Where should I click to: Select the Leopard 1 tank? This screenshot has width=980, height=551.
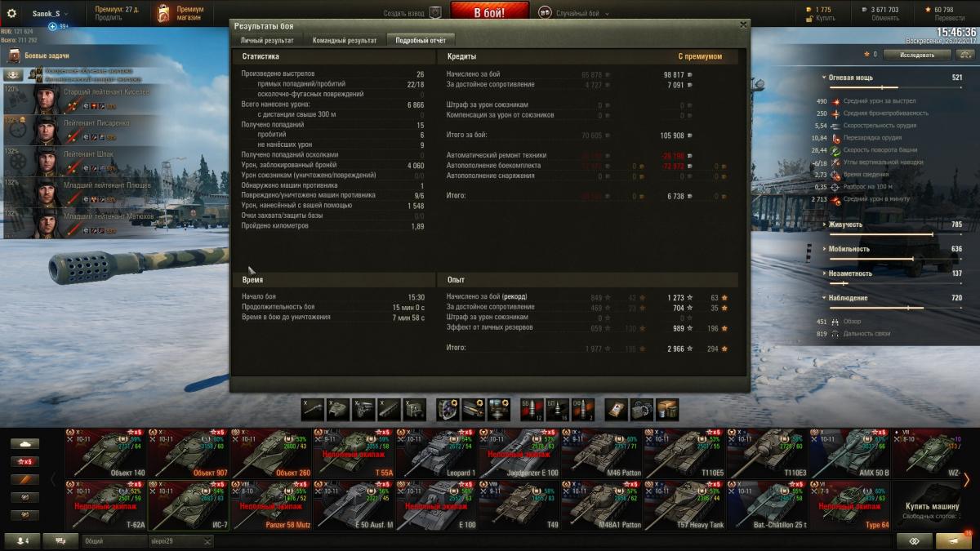(437, 453)
